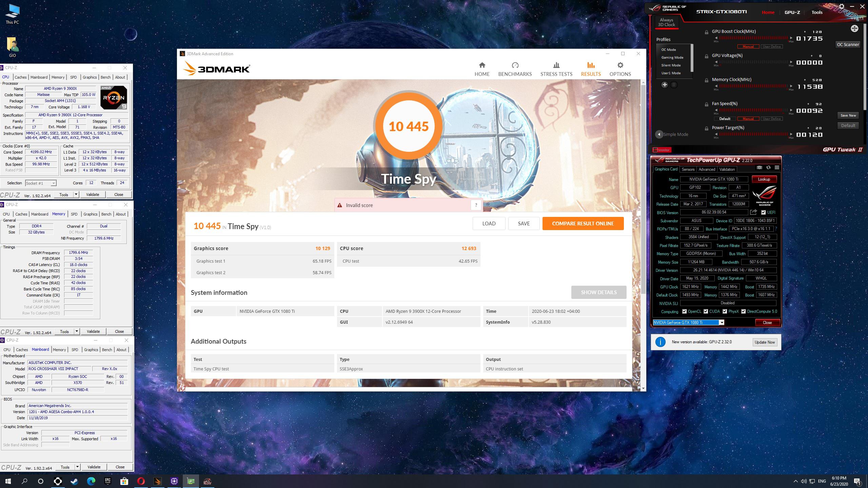Click lock icon next to GPU Voltage
The image size is (868, 488).
(x=707, y=56)
